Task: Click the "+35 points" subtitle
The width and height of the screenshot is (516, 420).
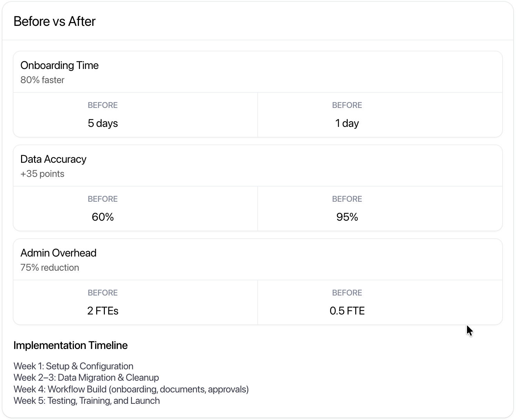Action: pos(42,174)
